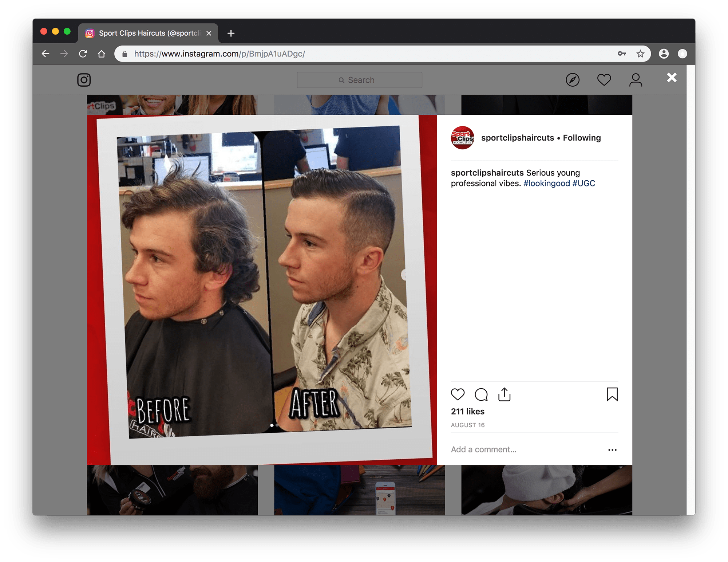
Task: Share the post via share icon
Action: 504,394
